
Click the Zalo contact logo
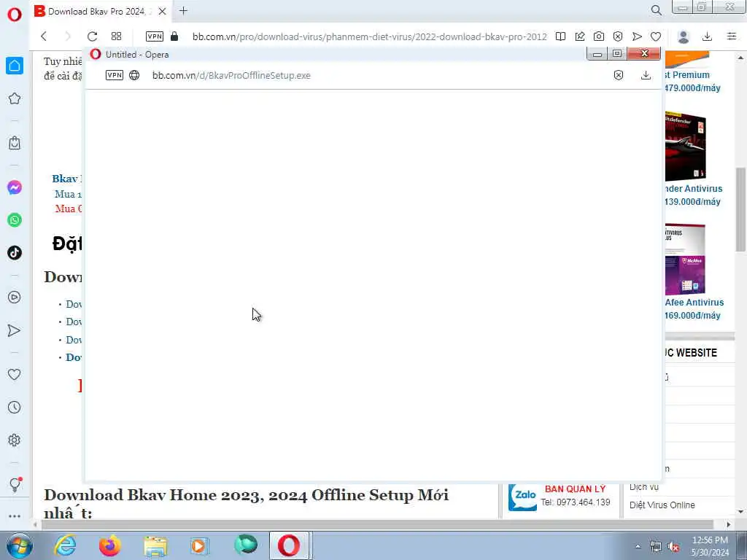tap(522, 497)
